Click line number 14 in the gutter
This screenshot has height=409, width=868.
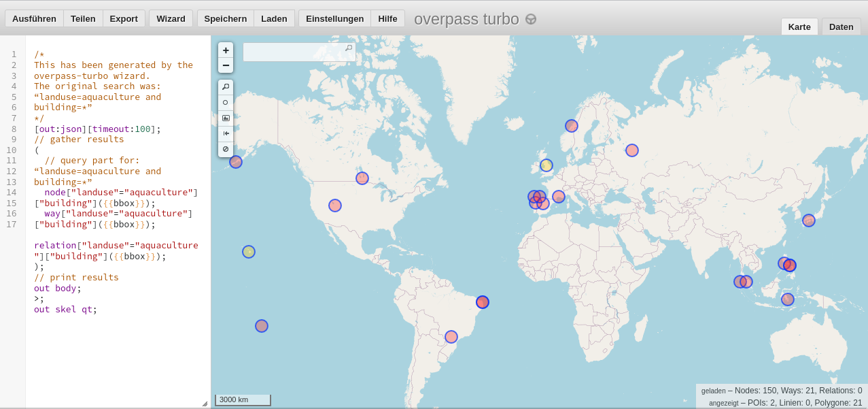click(x=12, y=192)
